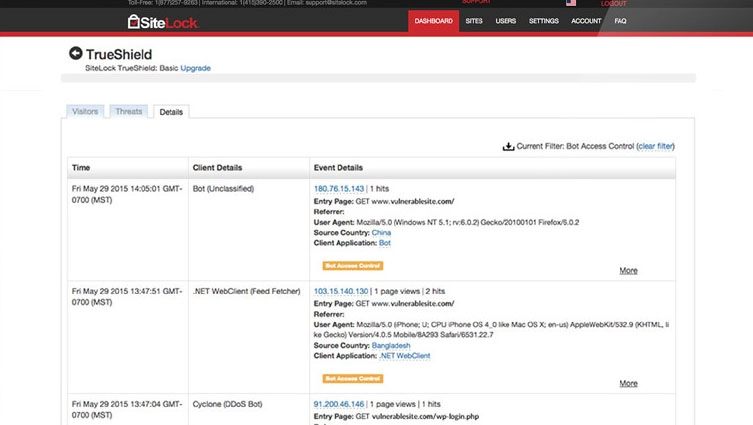Click More for the 180.76.15.143 event
The height and width of the screenshot is (425, 753).
point(628,270)
